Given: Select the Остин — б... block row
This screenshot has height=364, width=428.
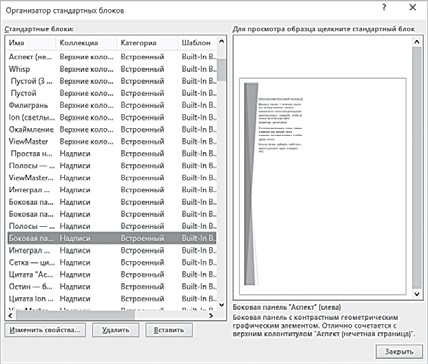Looking at the screenshot, I should tap(112, 286).
